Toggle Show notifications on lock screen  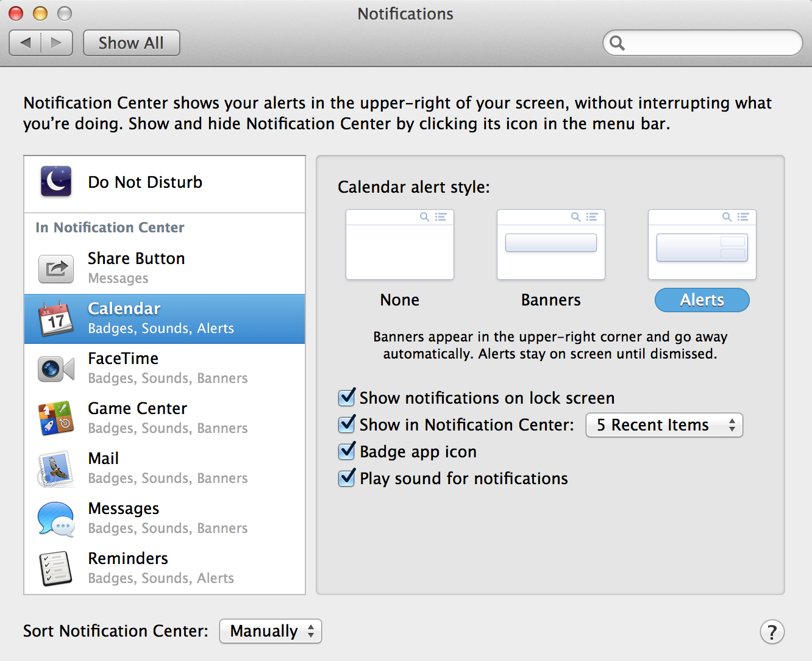[x=347, y=398]
